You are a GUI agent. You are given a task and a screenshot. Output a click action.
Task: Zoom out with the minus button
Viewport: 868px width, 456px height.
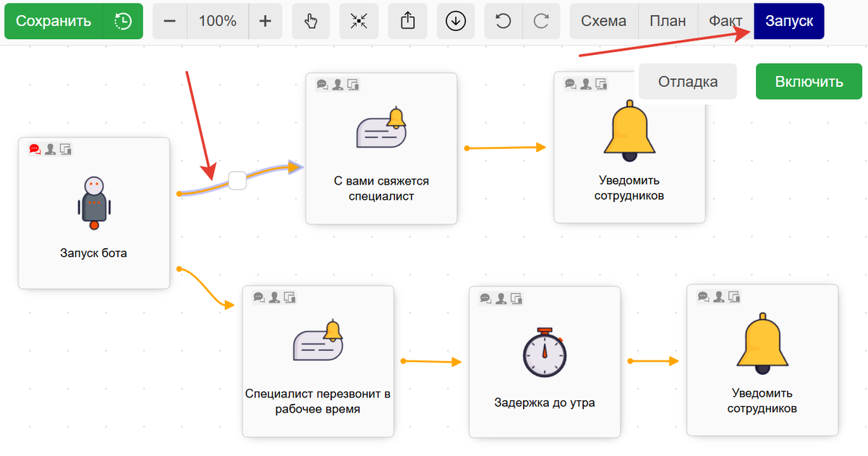(170, 21)
